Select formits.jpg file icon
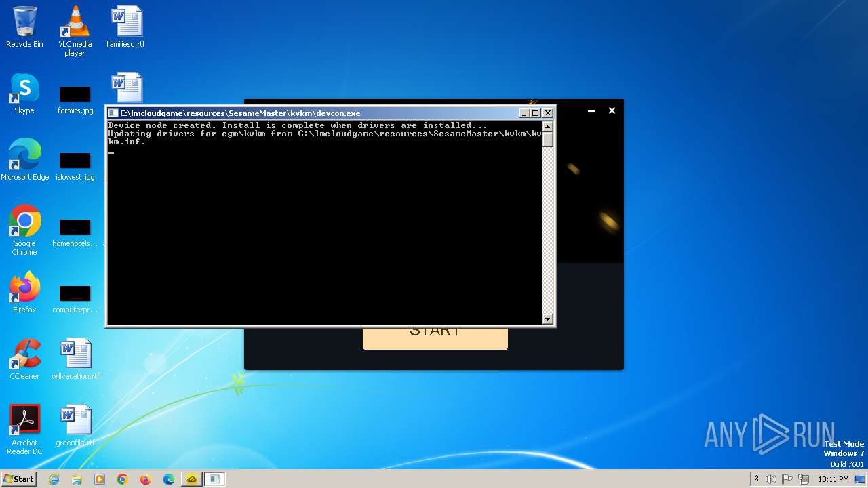This screenshot has width=868, height=488. (75, 100)
